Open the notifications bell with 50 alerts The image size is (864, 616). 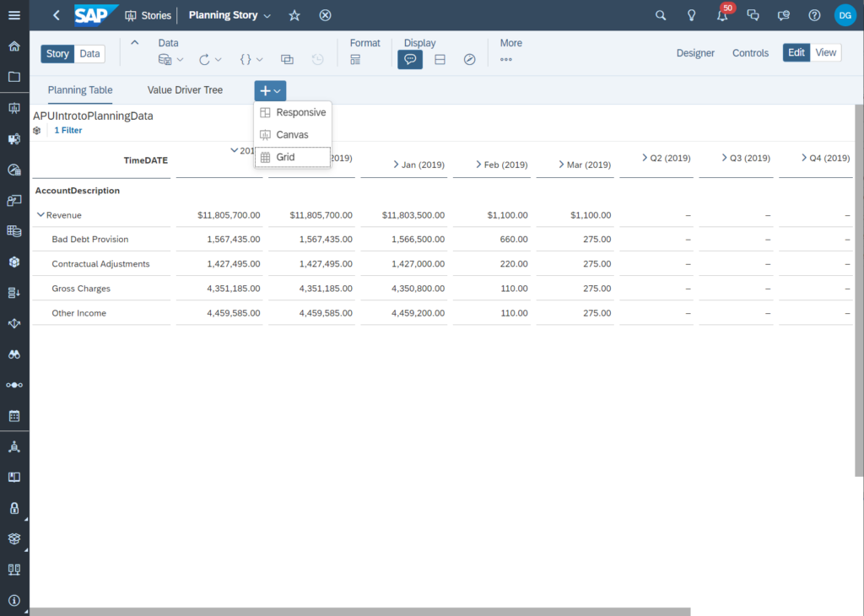(722, 15)
